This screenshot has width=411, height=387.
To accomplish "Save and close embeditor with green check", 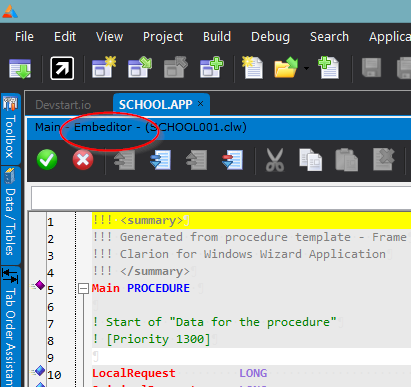I will [47, 160].
